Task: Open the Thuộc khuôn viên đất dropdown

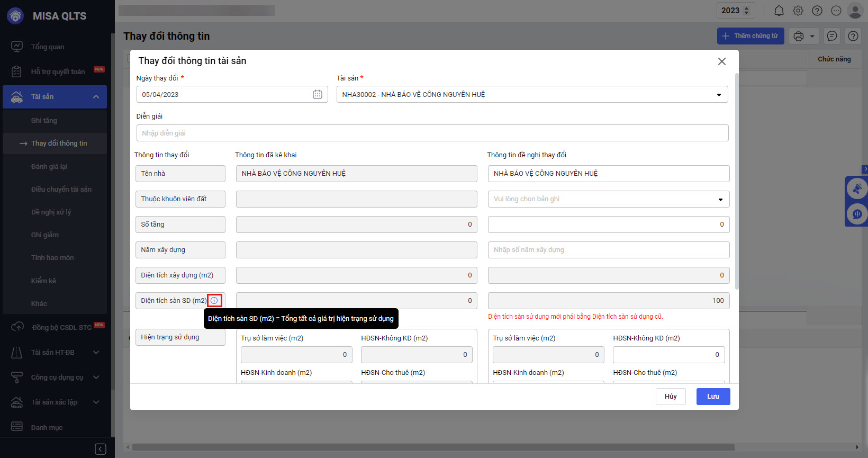Action: tap(608, 199)
